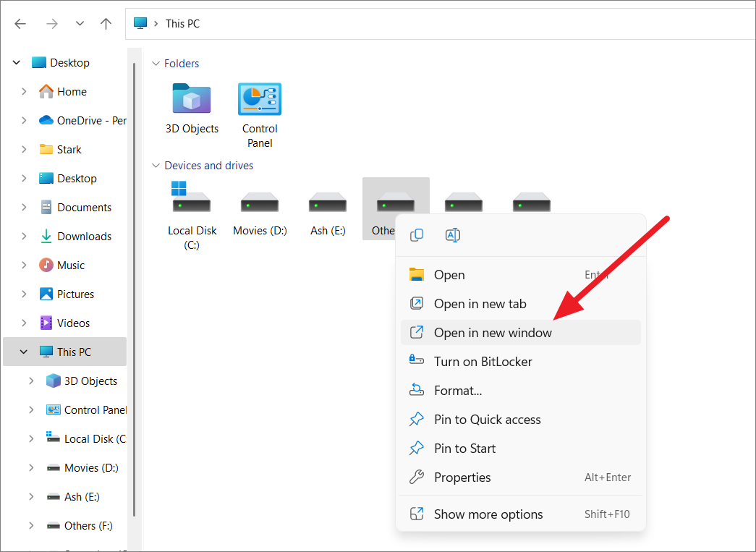Open Properties from context menu
The height and width of the screenshot is (552, 756).
coord(521,477)
